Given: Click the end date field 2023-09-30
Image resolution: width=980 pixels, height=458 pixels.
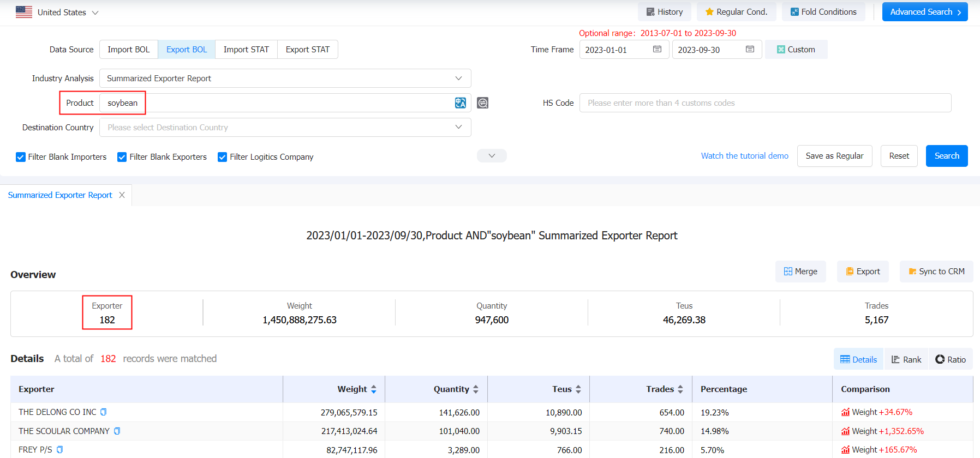Looking at the screenshot, I should [x=716, y=50].
